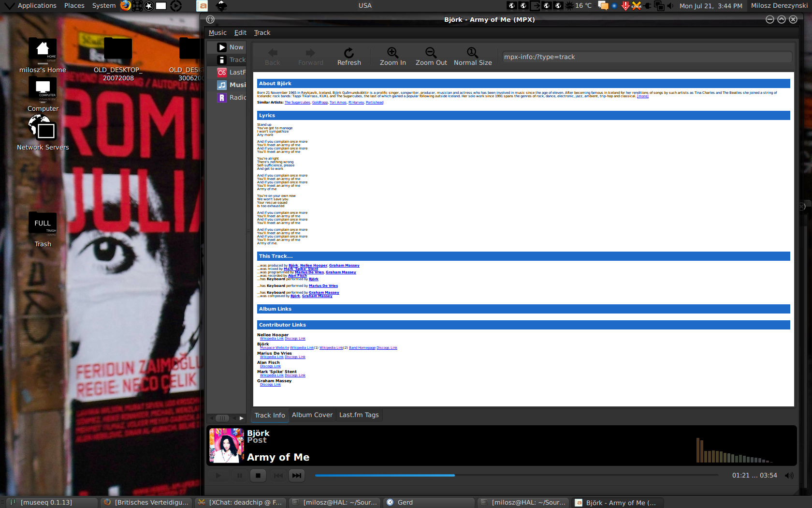The height and width of the screenshot is (508, 812).
Task: Skip to the next track
Action: click(x=297, y=476)
